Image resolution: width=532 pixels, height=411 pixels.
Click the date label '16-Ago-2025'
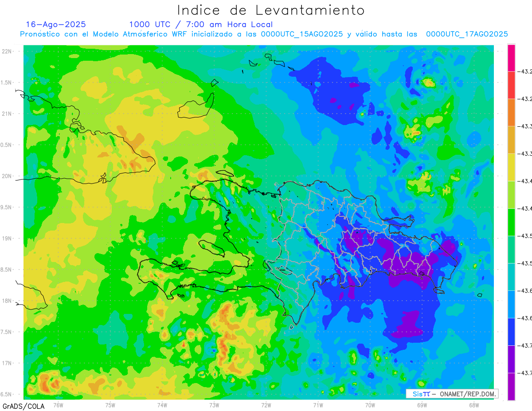(x=56, y=24)
